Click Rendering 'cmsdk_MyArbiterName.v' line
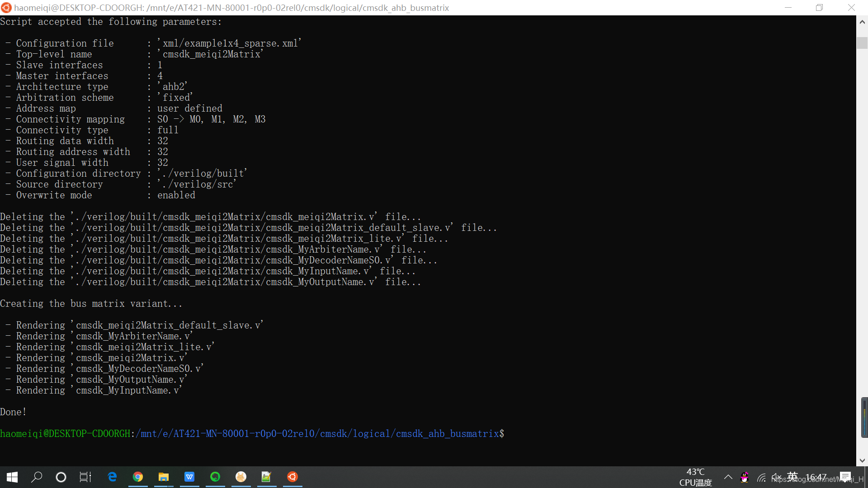 point(99,336)
